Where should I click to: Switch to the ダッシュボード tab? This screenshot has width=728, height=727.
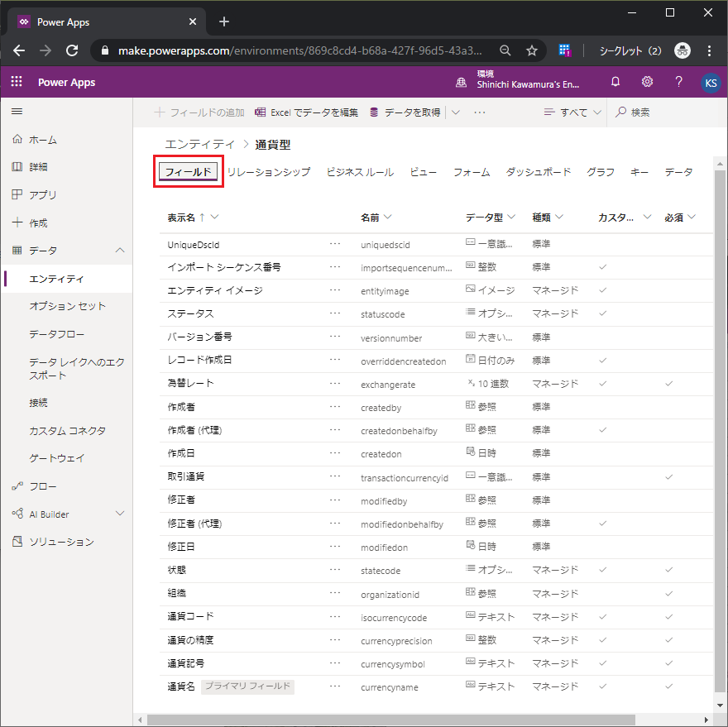coord(539,172)
